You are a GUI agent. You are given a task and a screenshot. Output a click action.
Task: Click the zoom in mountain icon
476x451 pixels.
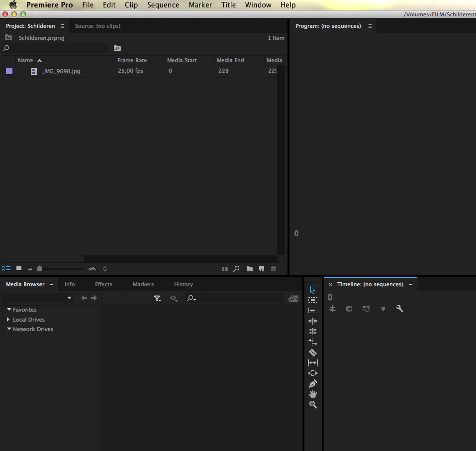coord(93,269)
